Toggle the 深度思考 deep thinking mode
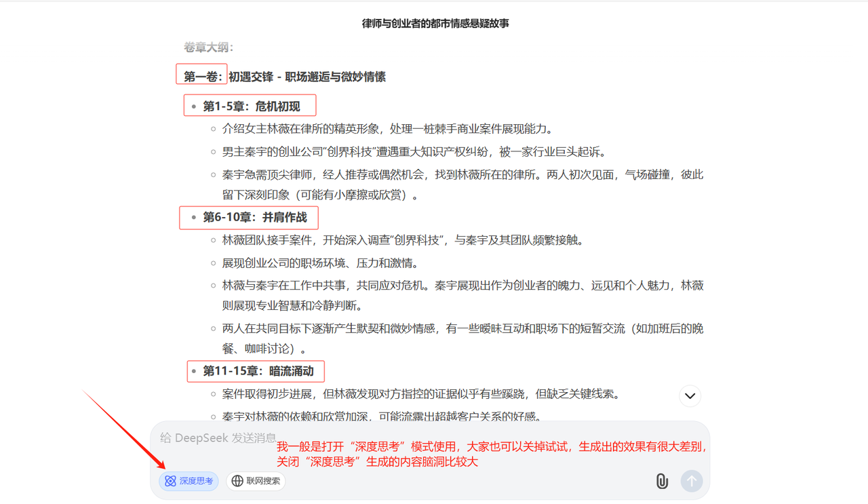This screenshot has height=504, width=868. pyautogui.click(x=189, y=481)
